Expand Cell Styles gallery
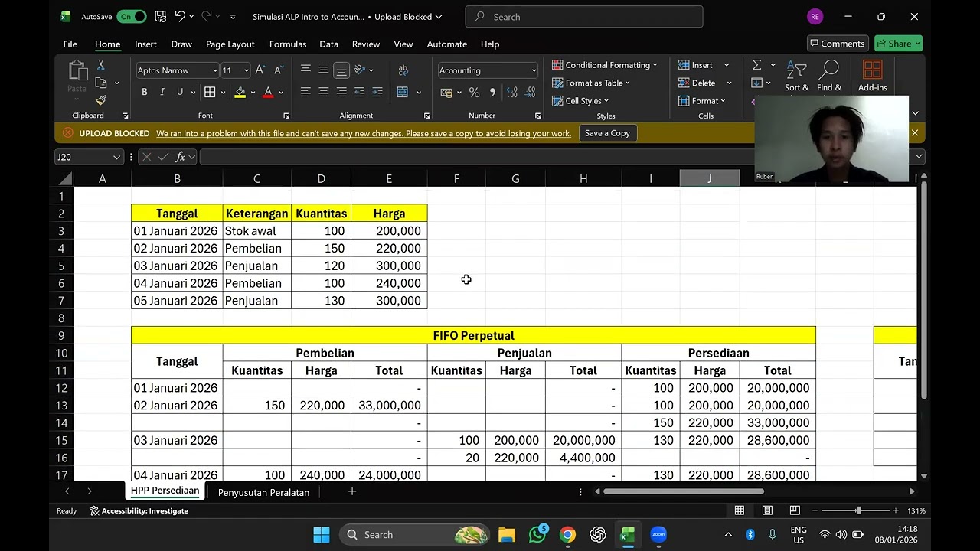980x551 pixels. tap(580, 100)
